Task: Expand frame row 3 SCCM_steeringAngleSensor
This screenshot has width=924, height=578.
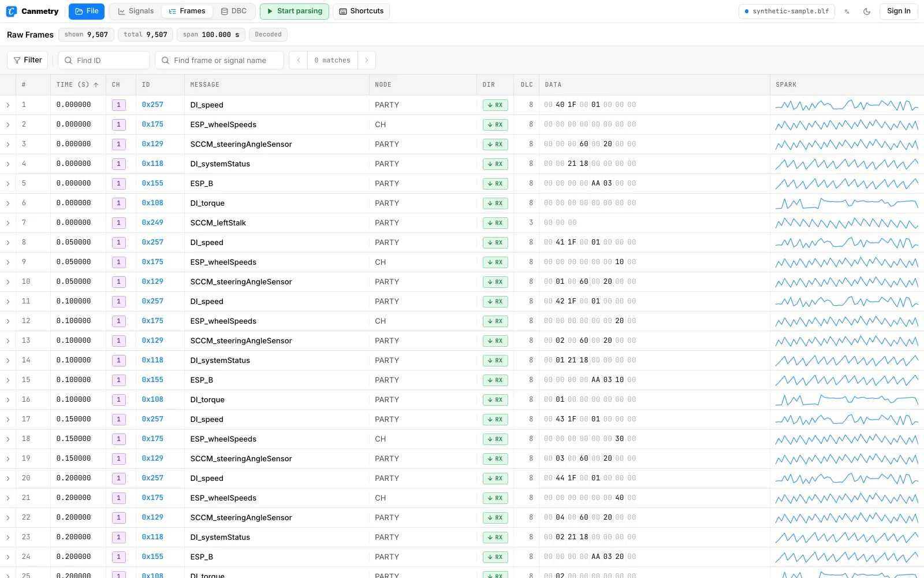Action: click(x=8, y=144)
